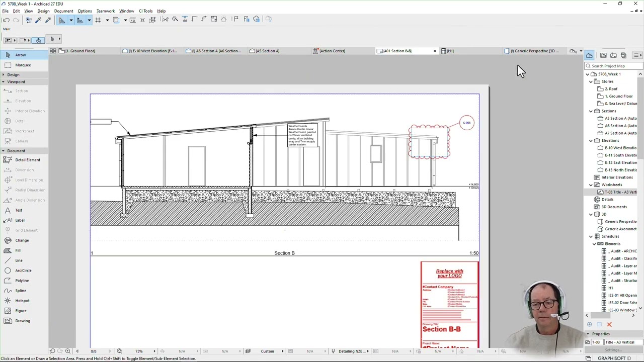This screenshot has width=644, height=362.
Task: Open guide lines dropdown arrow
Action: 71,20
